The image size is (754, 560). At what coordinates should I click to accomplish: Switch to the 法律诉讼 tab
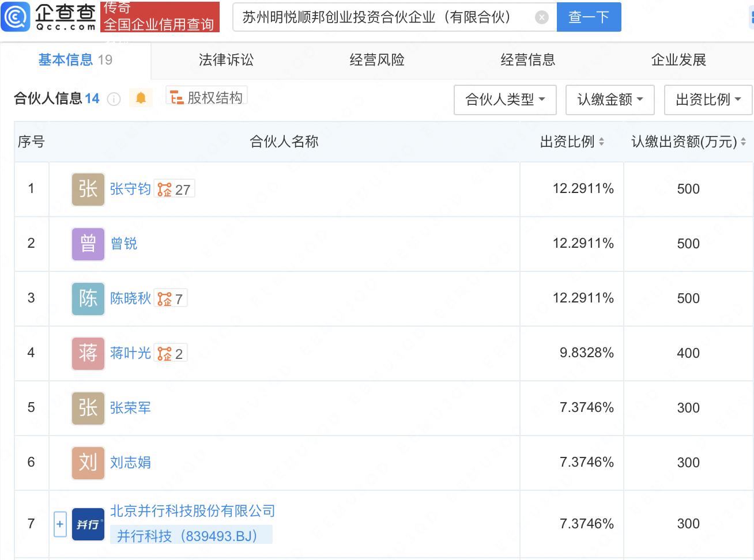coord(226,60)
